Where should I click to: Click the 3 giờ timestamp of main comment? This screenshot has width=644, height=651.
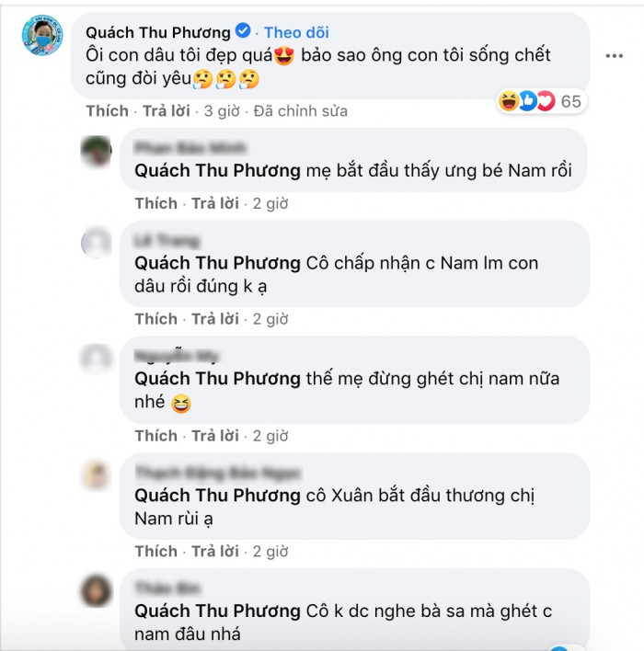pyautogui.click(x=222, y=111)
